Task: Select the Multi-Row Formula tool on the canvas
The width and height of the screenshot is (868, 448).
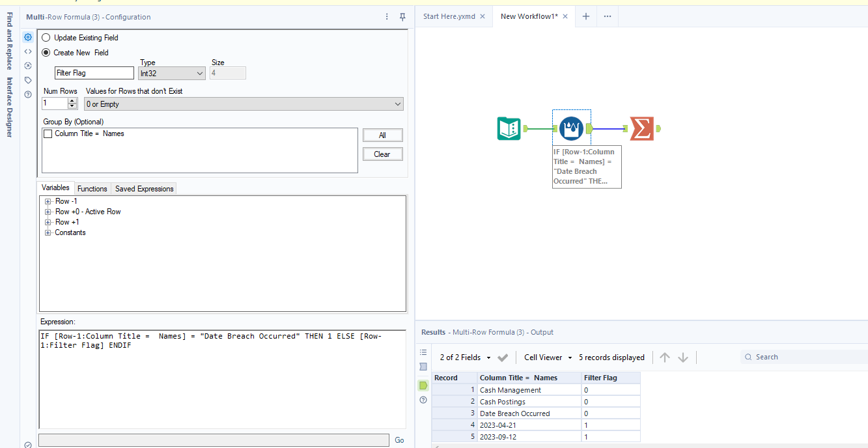Action: (x=571, y=128)
